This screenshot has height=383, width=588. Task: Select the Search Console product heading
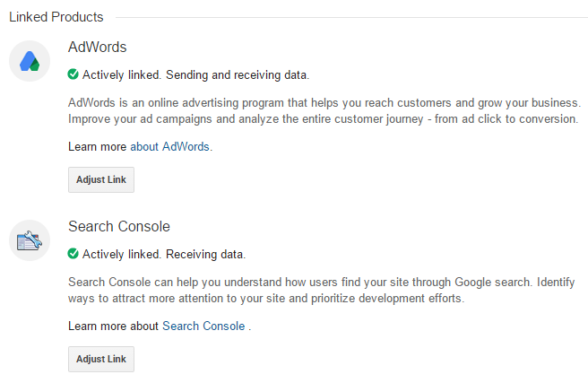119,226
